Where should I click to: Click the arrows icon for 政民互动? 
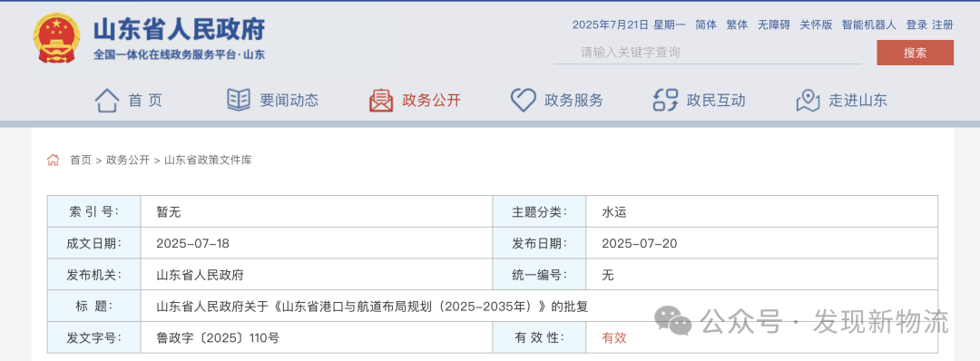click(665, 100)
